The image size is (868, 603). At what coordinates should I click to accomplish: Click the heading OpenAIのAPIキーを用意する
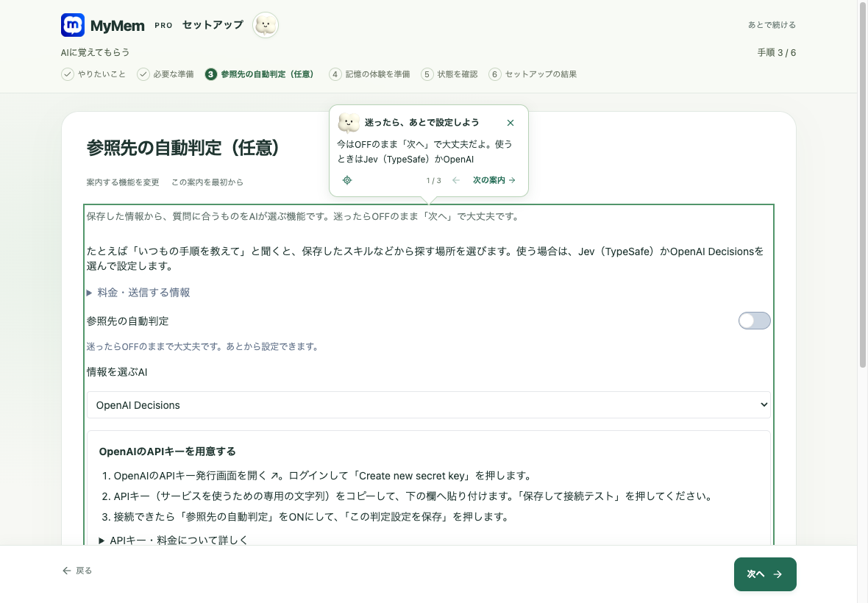(167, 452)
